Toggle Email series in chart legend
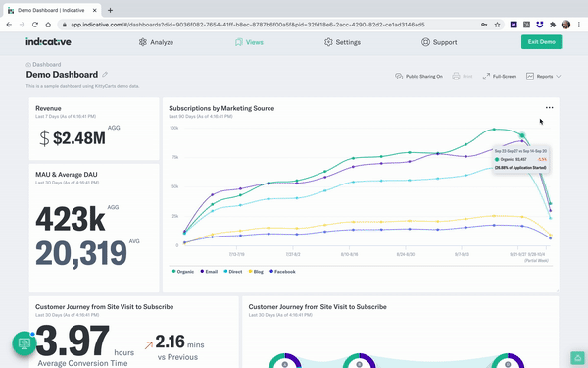 [x=209, y=272]
